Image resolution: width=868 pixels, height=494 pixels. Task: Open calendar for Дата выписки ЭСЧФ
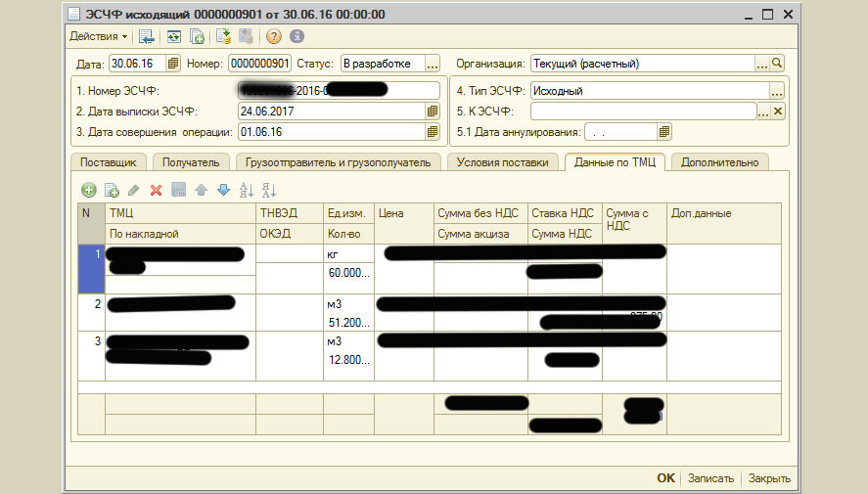pyautogui.click(x=432, y=111)
